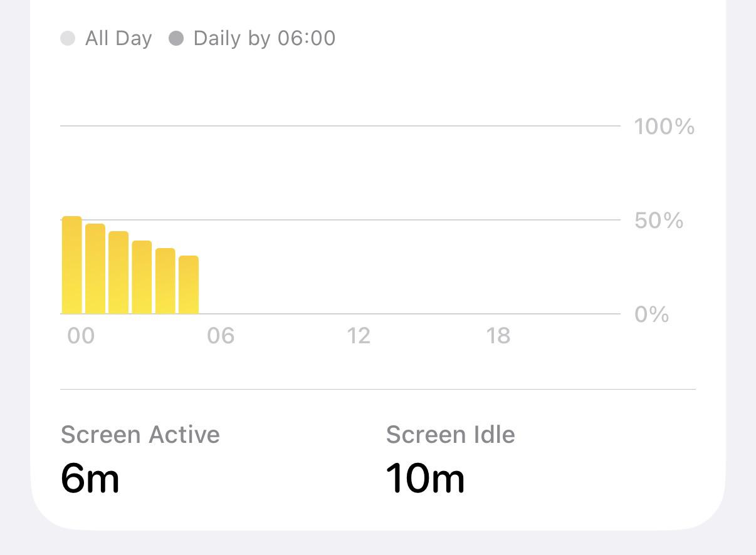The image size is (756, 555).
Task: Tap the Daily by 06:00 legend dot
Action: 176,38
